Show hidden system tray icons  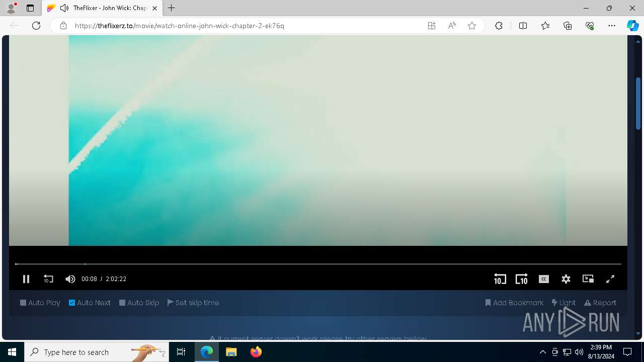pyautogui.click(x=542, y=352)
